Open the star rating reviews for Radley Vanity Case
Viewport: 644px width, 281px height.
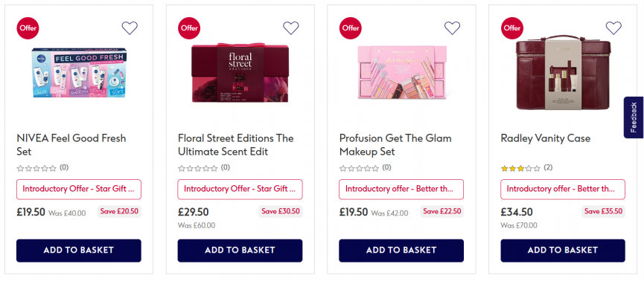tap(526, 168)
